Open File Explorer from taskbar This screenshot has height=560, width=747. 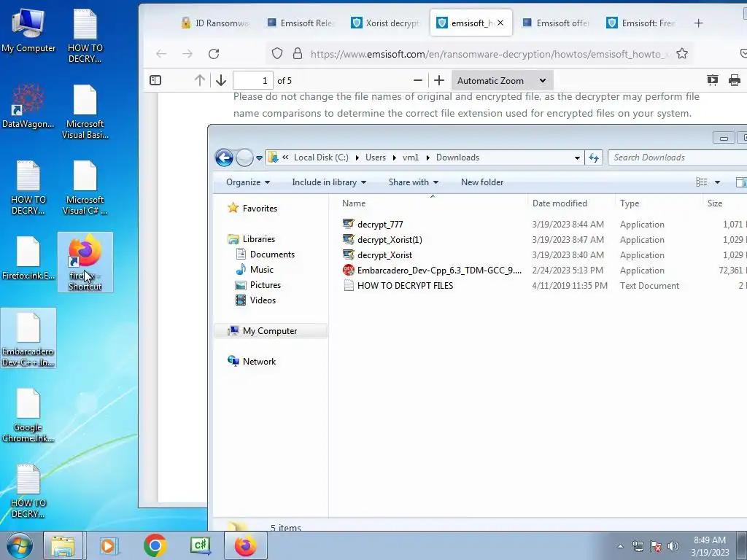(x=63, y=545)
